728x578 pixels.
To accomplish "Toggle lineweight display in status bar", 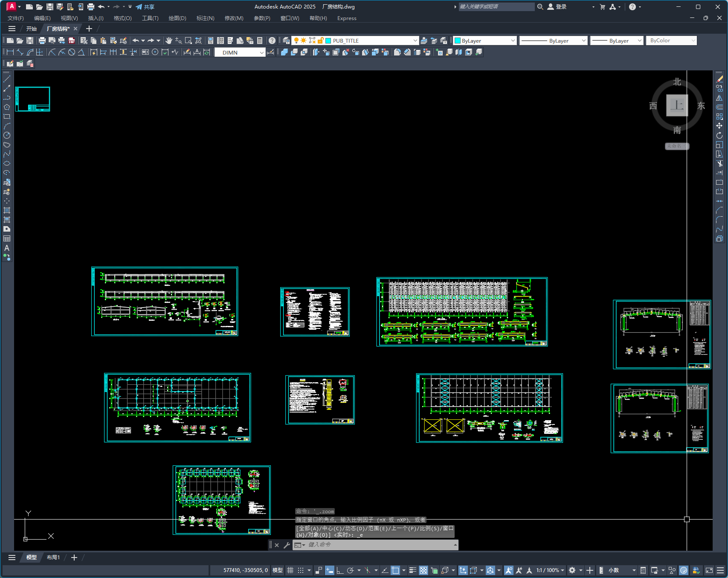I will [412, 570].
